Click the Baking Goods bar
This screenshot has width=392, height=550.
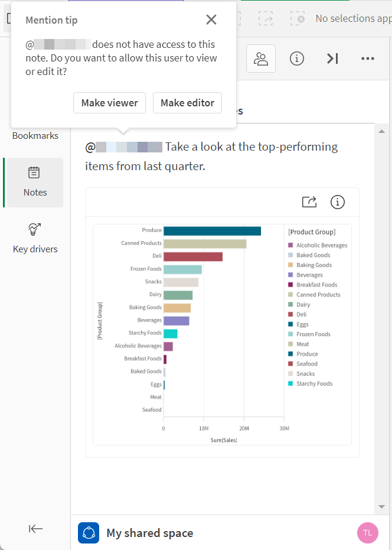tap(177, 308)
